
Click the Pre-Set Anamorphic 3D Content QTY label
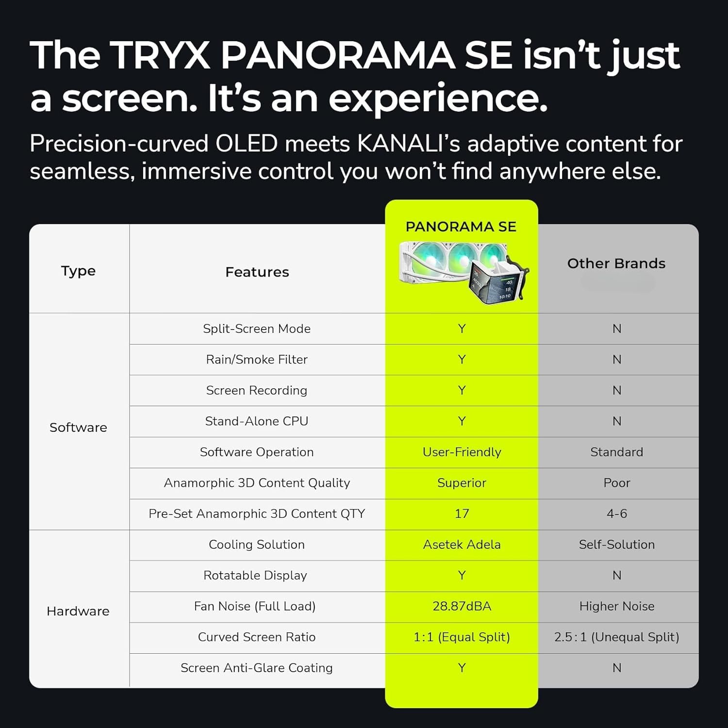coord(257,513)
